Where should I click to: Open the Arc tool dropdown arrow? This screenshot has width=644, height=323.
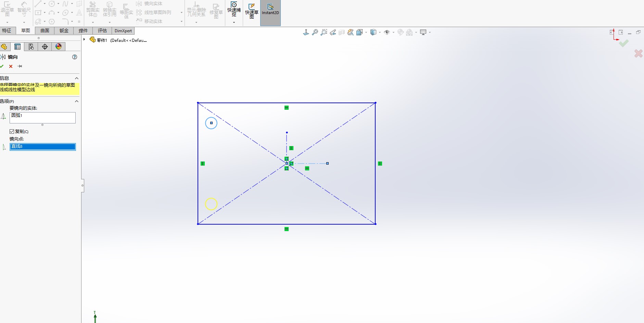[58, 13]
